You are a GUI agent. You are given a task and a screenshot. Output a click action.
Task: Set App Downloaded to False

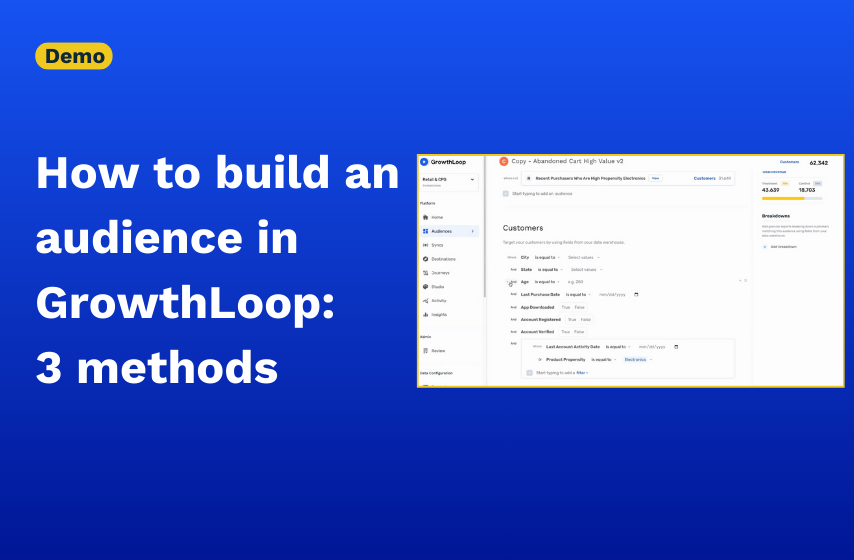pyautogui.click(x=579, y=308)
